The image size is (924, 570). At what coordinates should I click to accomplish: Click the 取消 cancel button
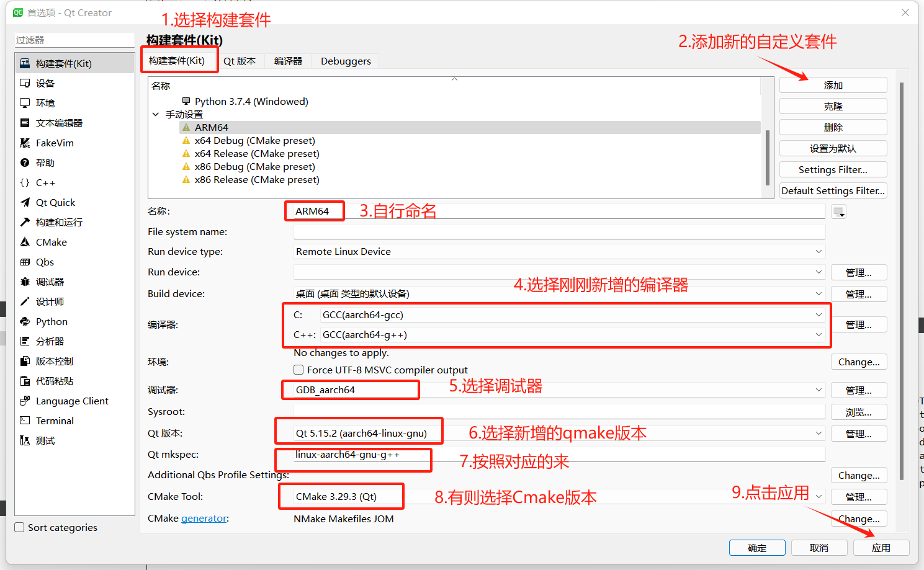(819, 548)
